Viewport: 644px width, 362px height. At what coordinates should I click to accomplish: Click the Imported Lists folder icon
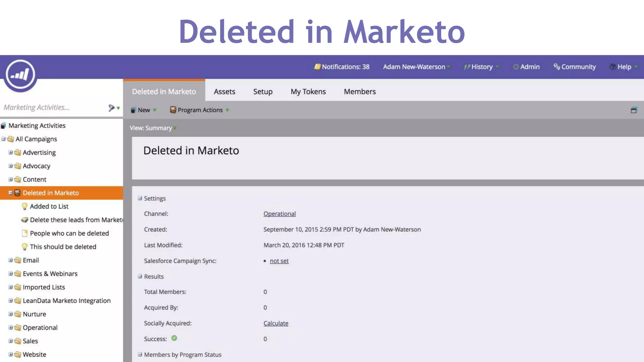18,287
